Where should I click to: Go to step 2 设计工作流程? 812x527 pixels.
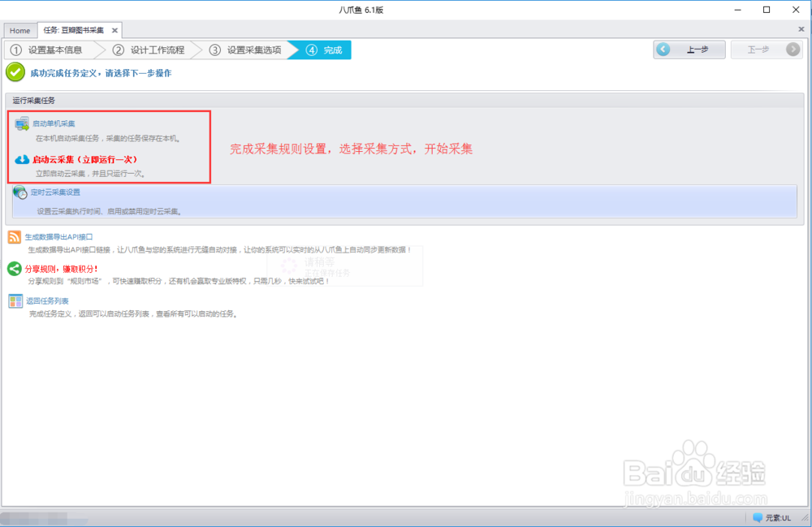tap(149, 50)
